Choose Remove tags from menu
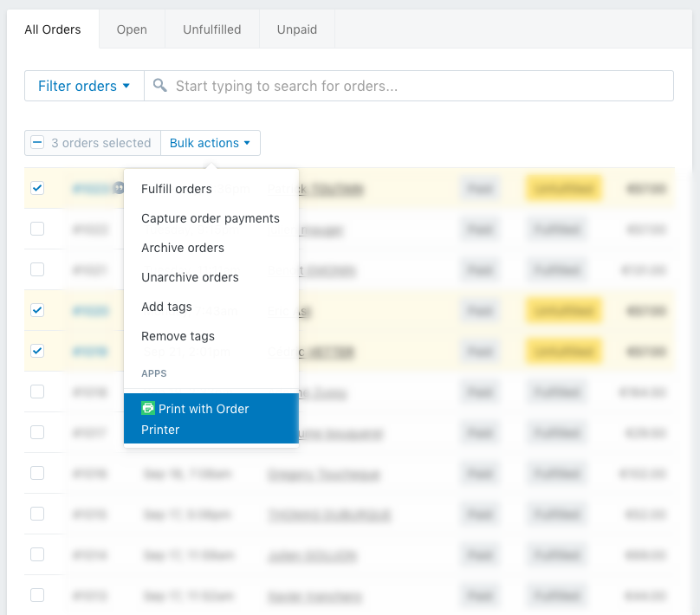 178,336
